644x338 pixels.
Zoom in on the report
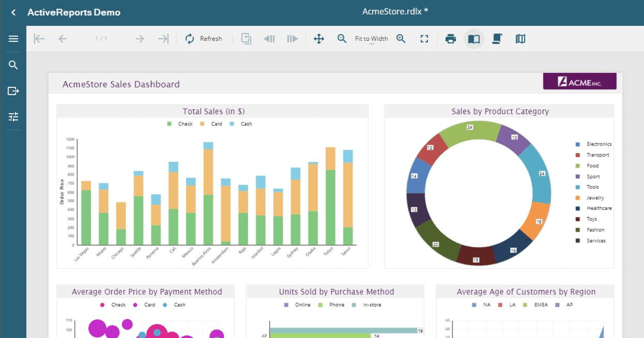[x=401, y=39]
